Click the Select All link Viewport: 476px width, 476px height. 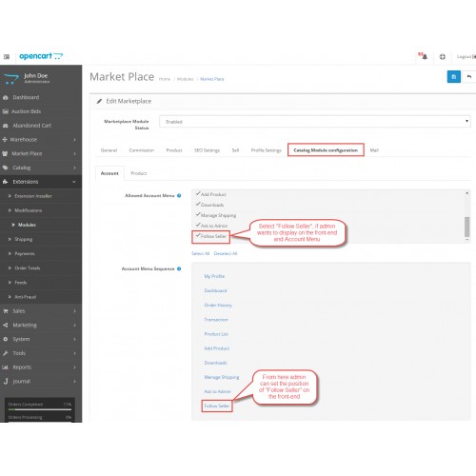pos(201,253)
